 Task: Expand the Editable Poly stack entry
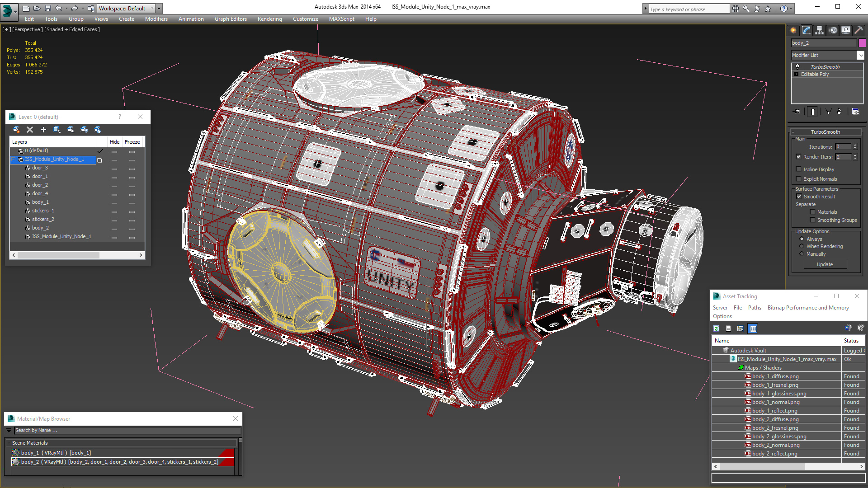(797, 74)
